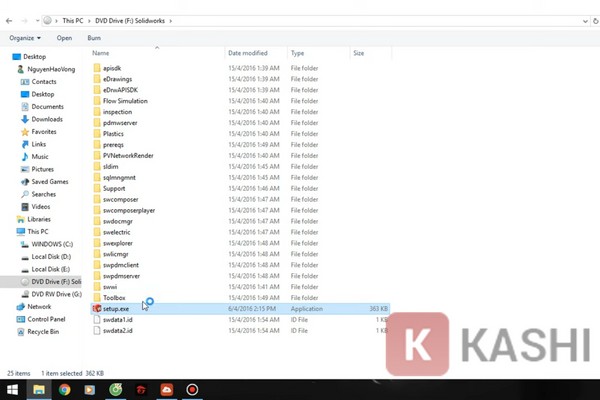Select the swexplorer folder

click(x=117, y=243)
